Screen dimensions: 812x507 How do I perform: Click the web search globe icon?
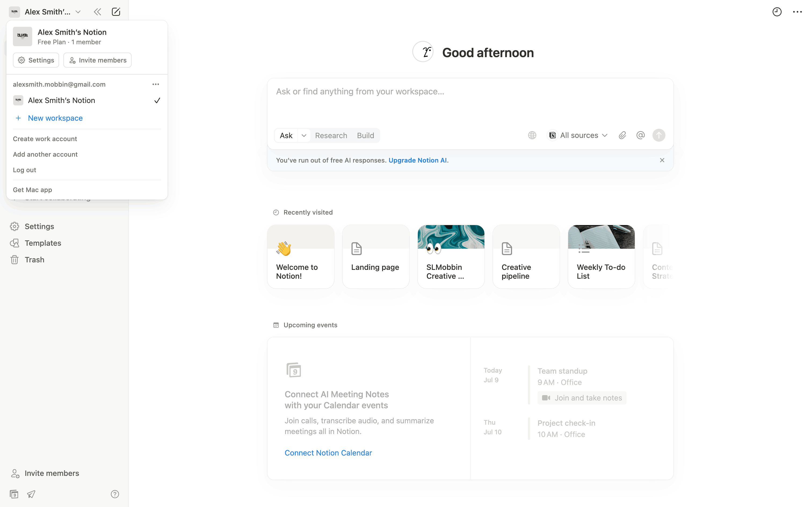pyautogui.click(x=532, y=135)
